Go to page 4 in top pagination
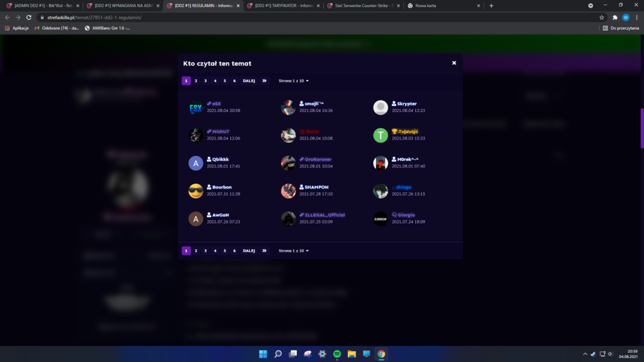 pyautogui.click(x=215, y=81)
